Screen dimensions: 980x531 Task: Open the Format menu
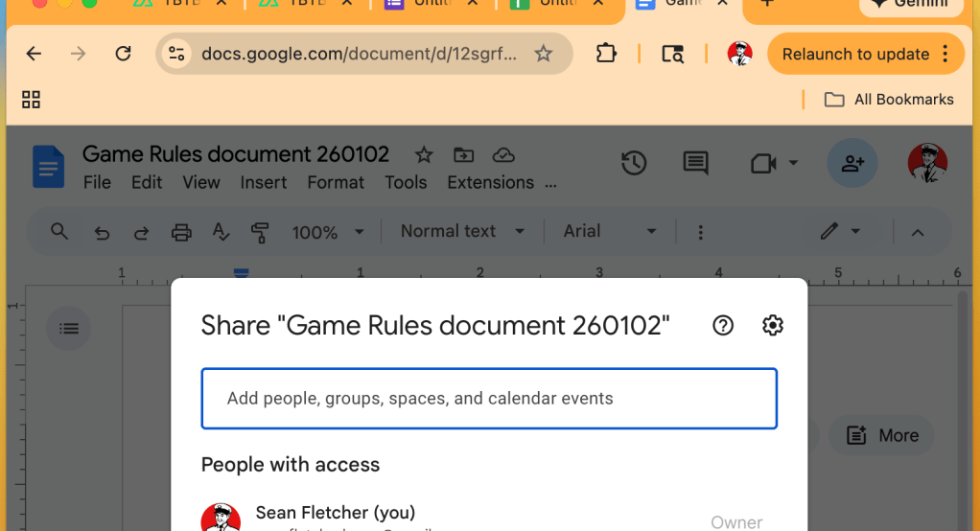(x=336, y=182)
